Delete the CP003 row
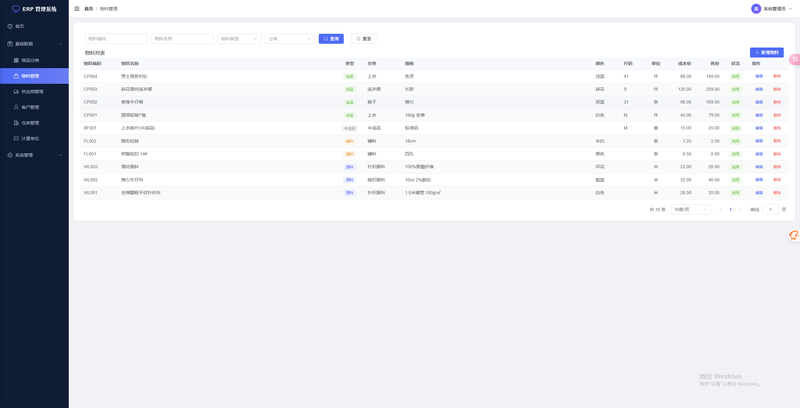800x408 pixels. [x=777, y=89]
